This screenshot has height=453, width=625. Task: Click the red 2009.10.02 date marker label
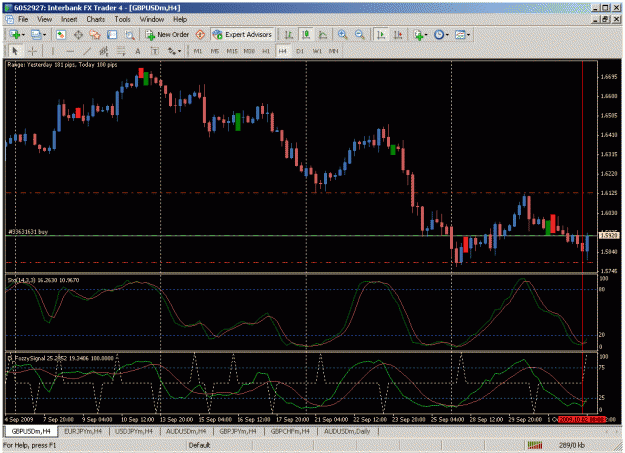[581, 419]
